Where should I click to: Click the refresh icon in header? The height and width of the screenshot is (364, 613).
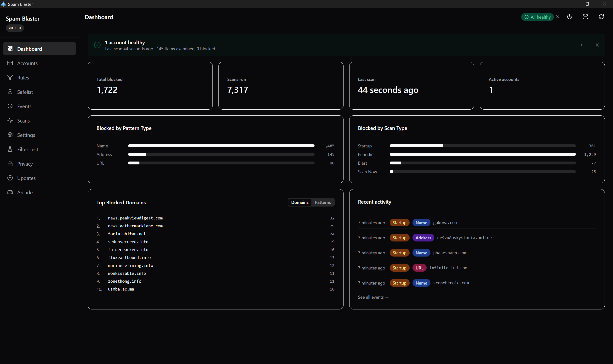coord(601,17)
